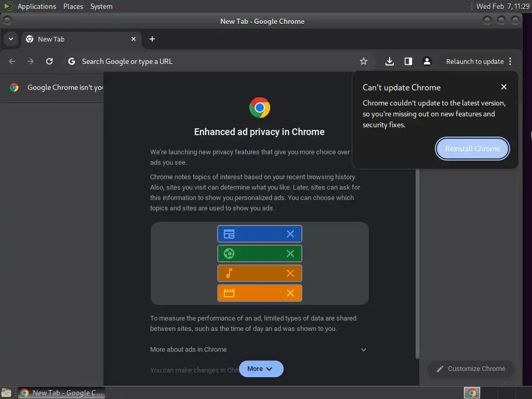Close the Can't update Chrome popup
Viewport: 532px width, 399px height.
504,87
